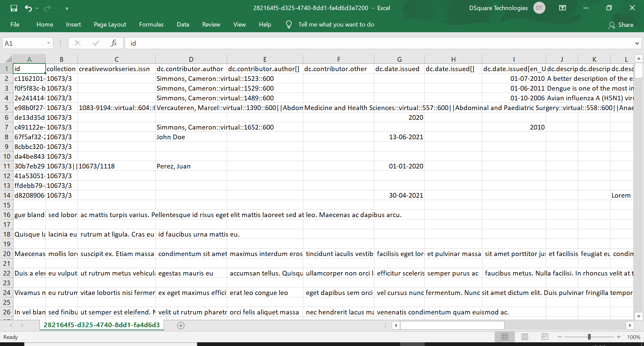Open the Formulas ribbon tab
644x346 pixels.
pos(151,24)
